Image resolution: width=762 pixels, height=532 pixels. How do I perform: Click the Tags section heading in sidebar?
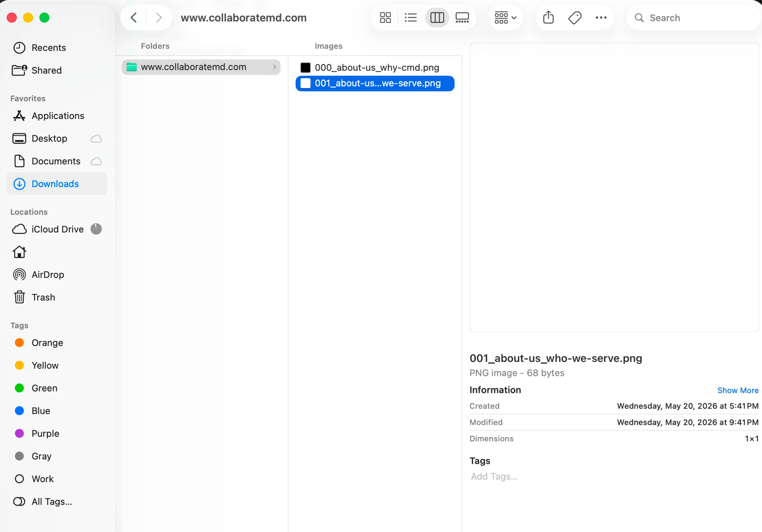pos(19,325)
